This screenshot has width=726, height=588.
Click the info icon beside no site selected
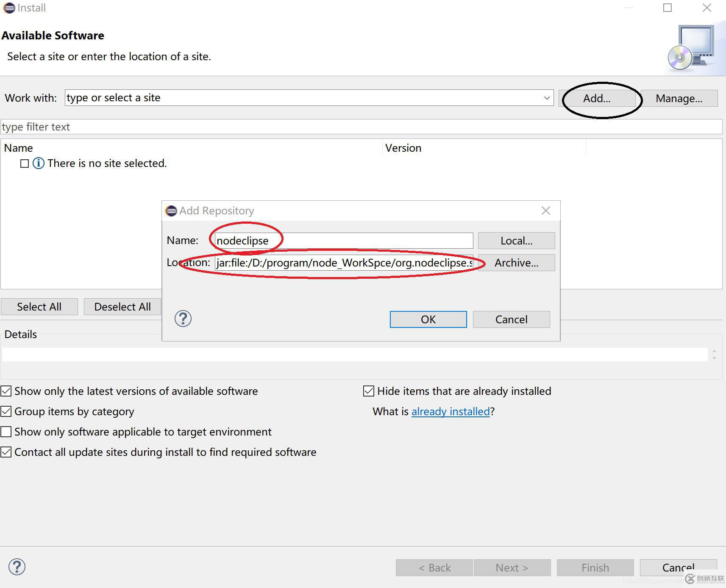(39, 163)
